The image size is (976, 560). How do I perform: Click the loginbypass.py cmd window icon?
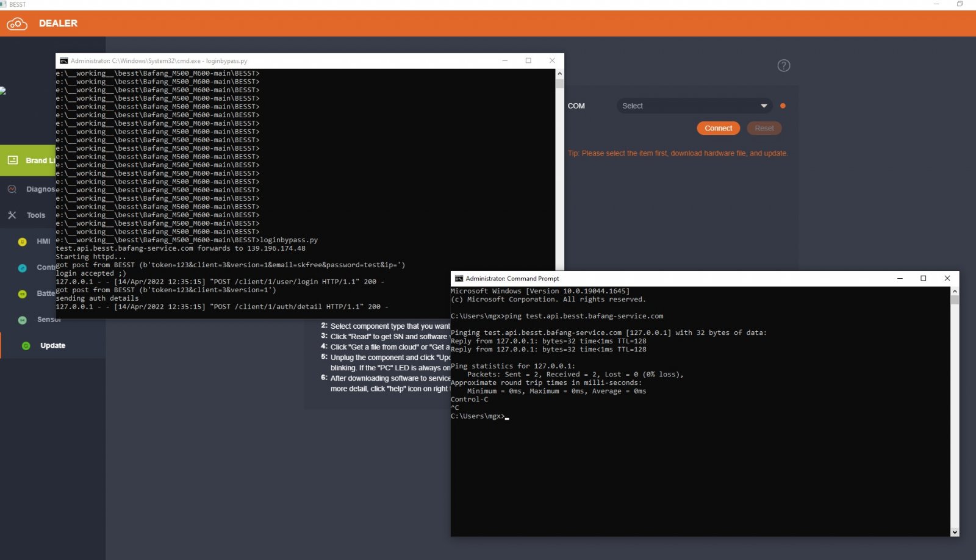[x=63, y=61]
